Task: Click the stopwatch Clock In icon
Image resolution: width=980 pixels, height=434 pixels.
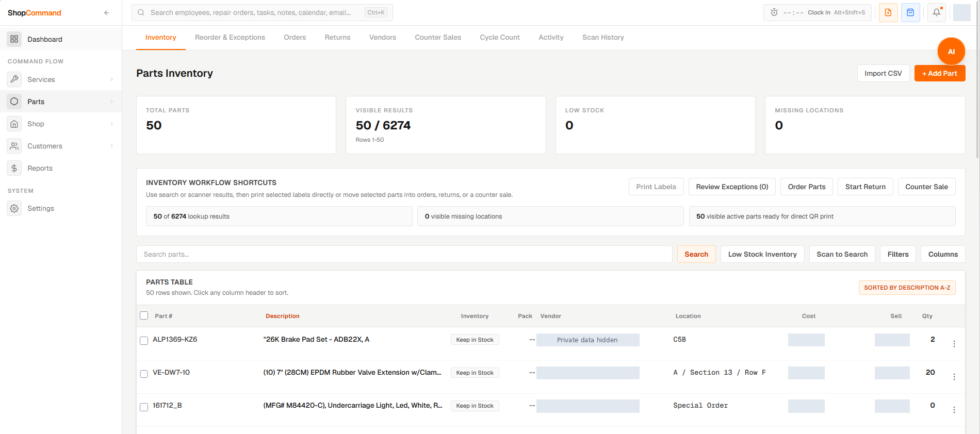Action: tap(774, 12)
